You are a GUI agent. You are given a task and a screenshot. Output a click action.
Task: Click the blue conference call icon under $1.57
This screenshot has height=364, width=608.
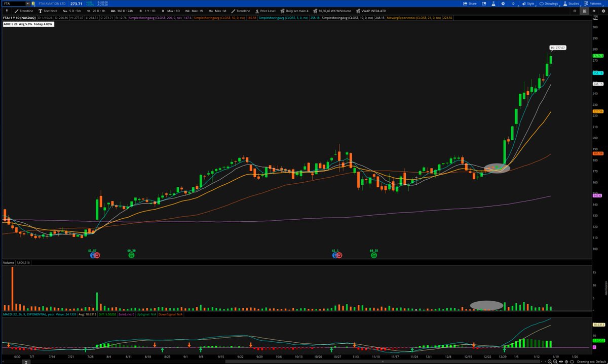[93, 256]
